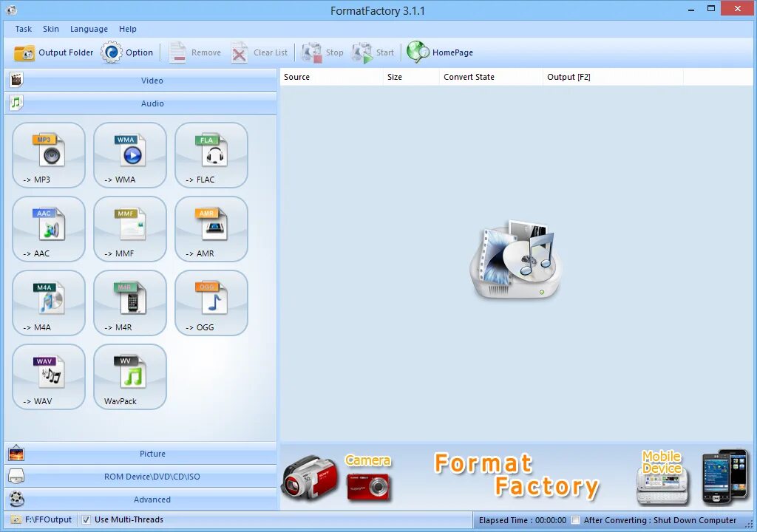Enable After Converting Shut Down Computer checkbox
Screen dimensions: 757x532
coord(575,520)
